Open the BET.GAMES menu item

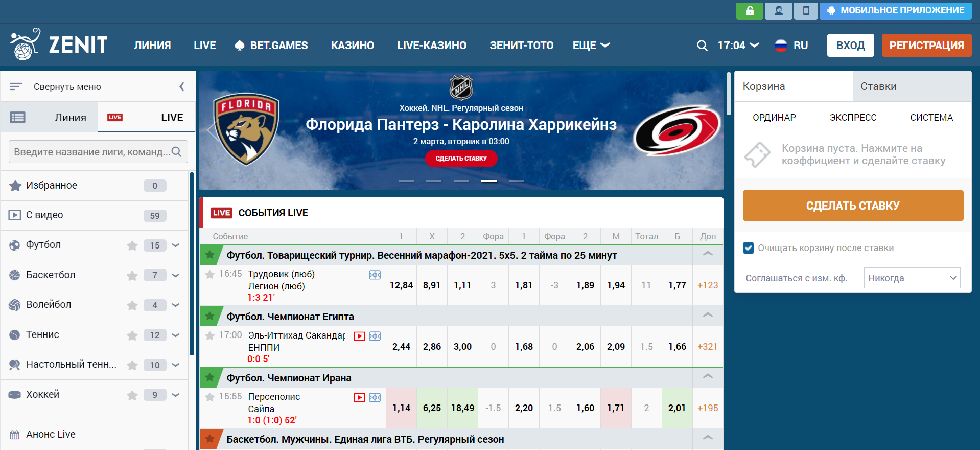pos(271,46)
